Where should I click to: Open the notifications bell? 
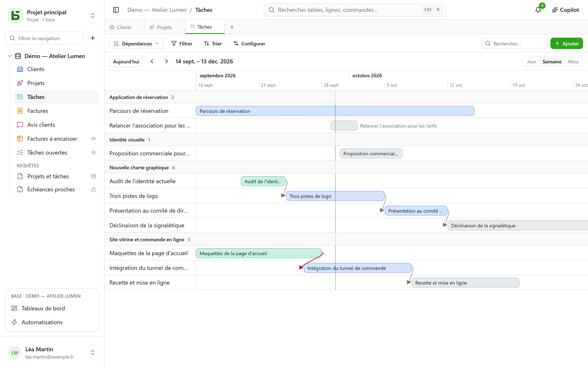(538, 10)
